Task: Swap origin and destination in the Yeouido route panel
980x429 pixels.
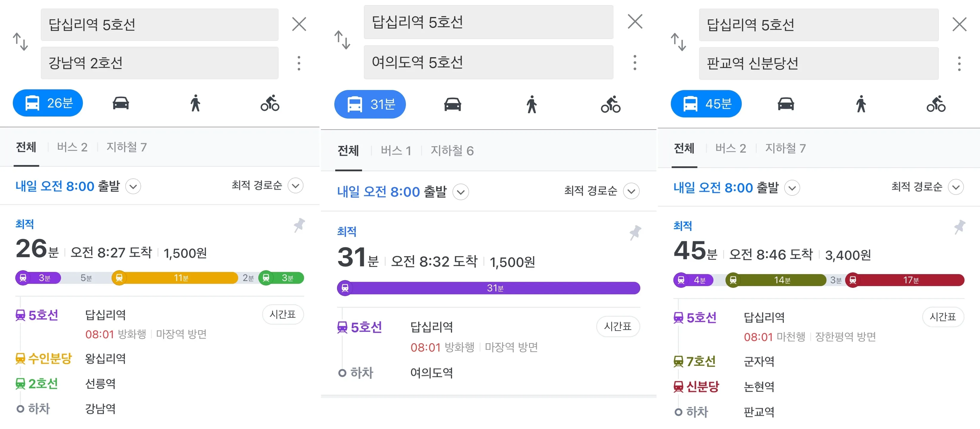Action: 342,40
